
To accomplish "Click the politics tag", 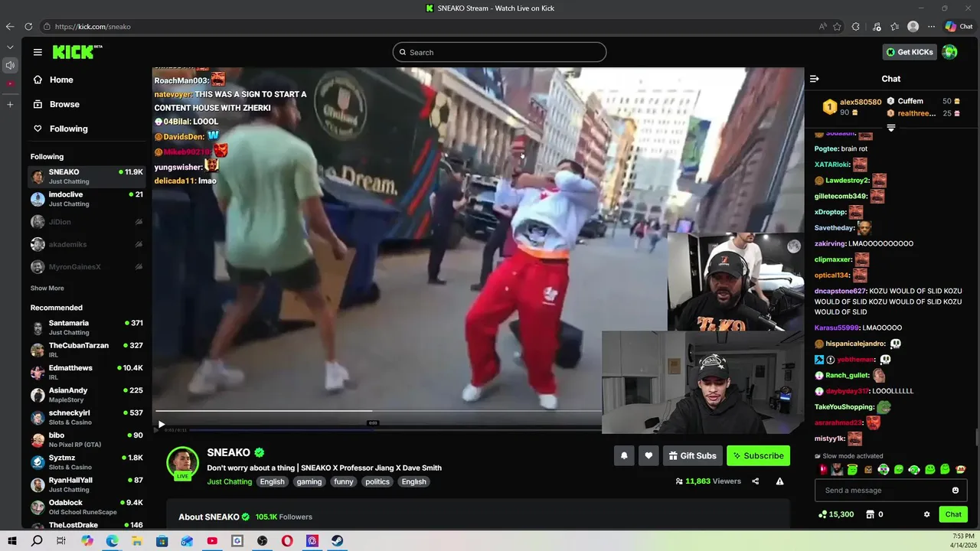I will (x=377, y=481).
